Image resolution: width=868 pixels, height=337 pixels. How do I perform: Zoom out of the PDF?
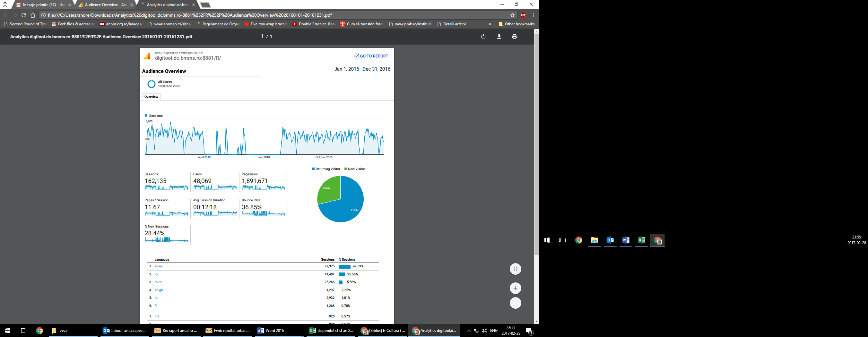(x=515, y=303)
